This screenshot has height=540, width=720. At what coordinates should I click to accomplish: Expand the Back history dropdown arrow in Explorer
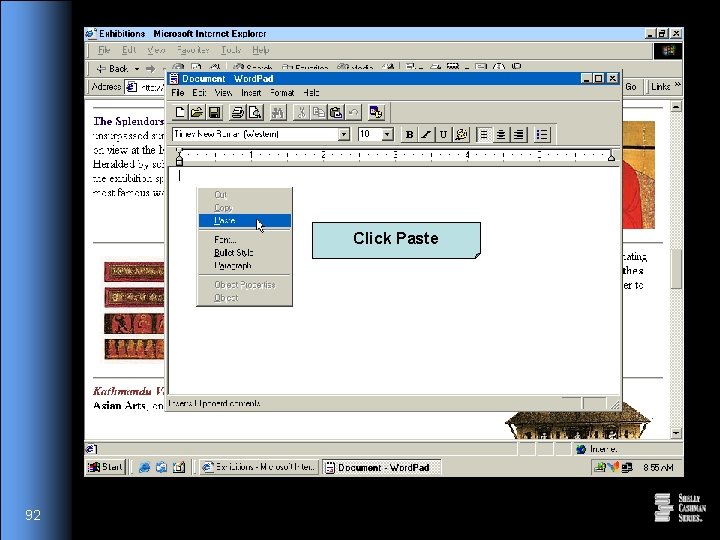coord(137,69)
